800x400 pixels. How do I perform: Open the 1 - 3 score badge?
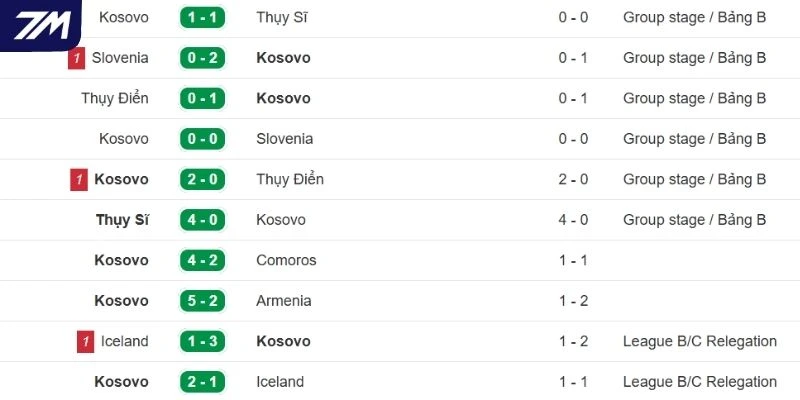click(x=205, y=342)
